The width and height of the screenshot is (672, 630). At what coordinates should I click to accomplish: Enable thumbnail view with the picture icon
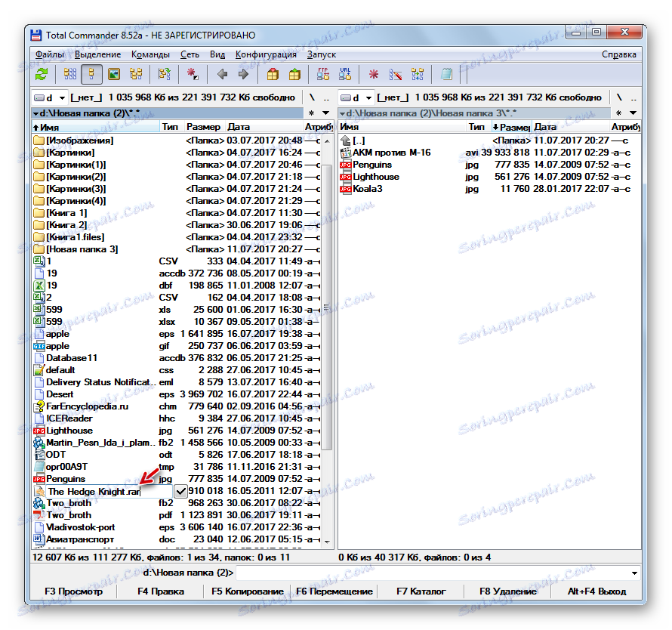pyautogui.click(x=113, y=74)
